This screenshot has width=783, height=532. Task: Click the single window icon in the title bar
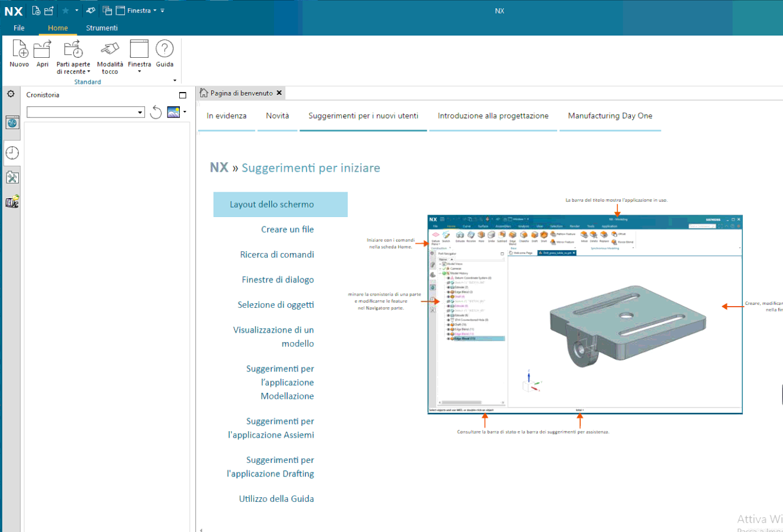click(x=120, y=11)
